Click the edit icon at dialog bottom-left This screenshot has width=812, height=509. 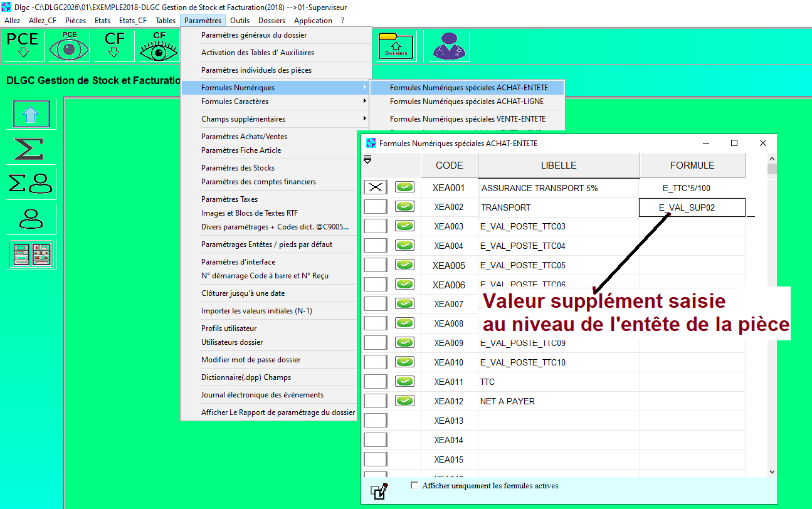pos(379,491)
